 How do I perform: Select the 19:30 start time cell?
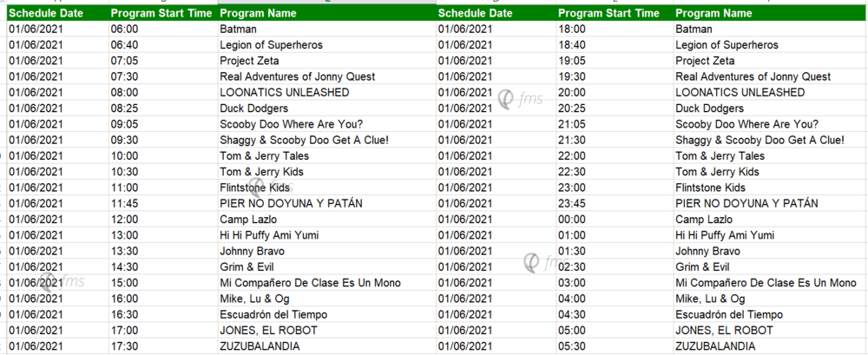click(x=573, y=76)
